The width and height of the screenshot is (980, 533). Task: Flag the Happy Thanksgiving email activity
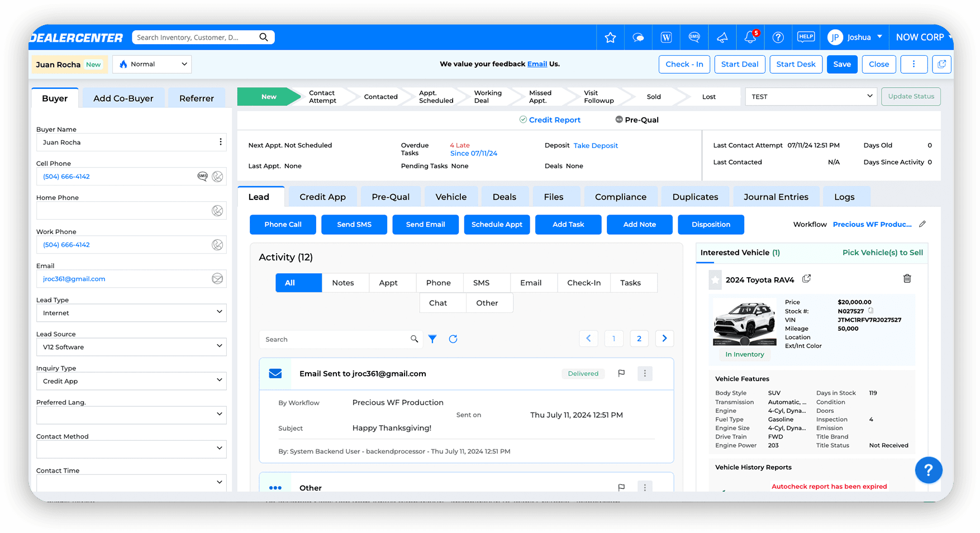[x=621, y=373]
